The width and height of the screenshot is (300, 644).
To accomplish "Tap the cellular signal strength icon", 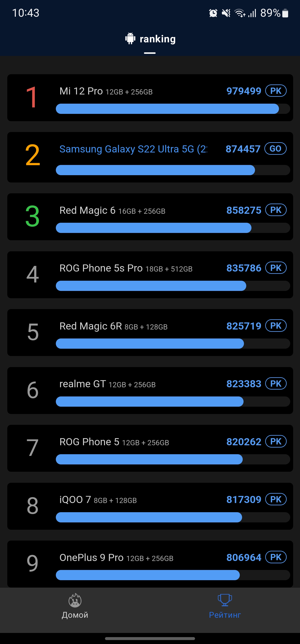I will point(252,13).
